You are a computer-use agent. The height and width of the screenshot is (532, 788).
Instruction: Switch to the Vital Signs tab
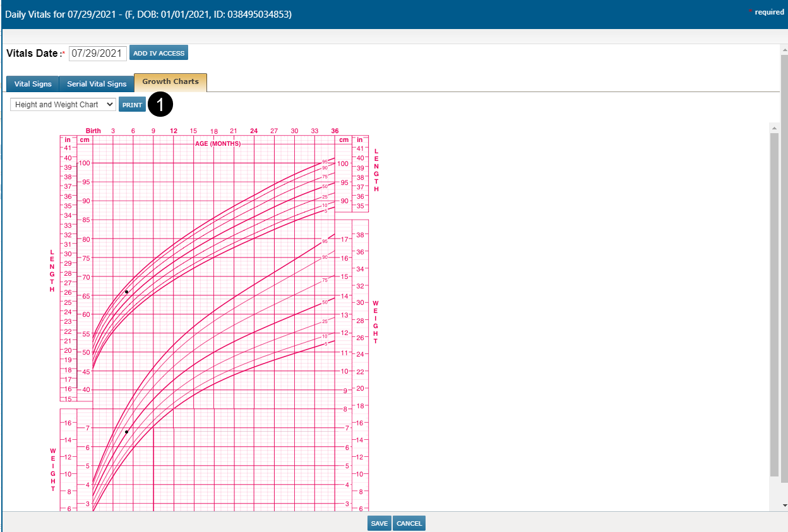[x=33, y=84]
